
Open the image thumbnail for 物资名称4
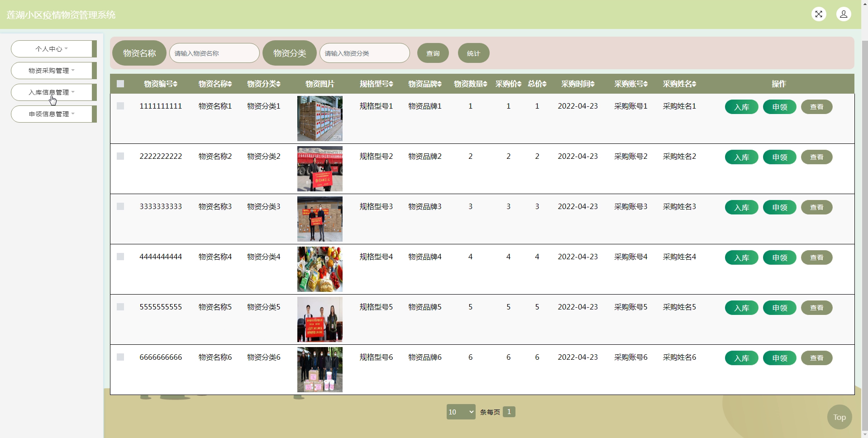point(320,269)
